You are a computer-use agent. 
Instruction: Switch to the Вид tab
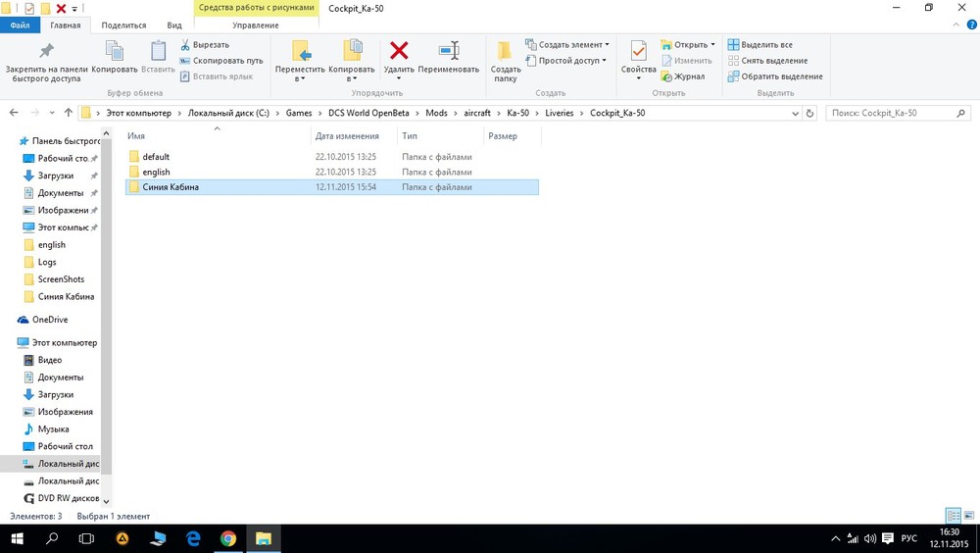pos(174,25)
